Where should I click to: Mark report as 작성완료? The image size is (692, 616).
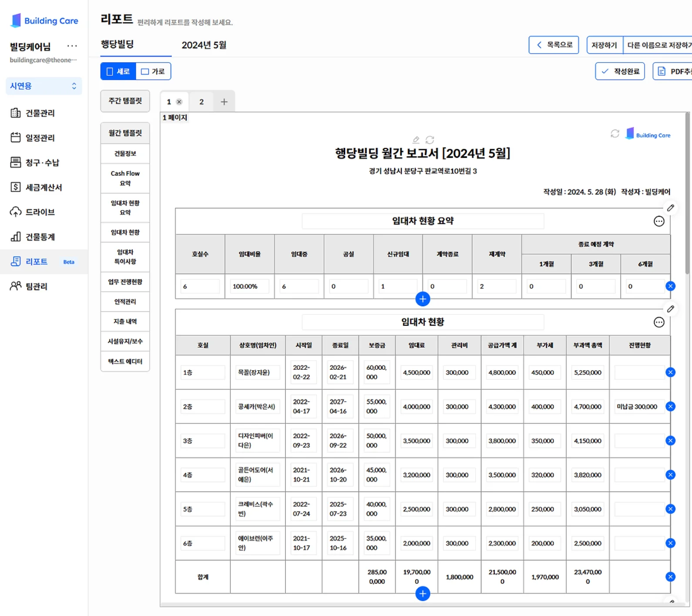click(x=620, y=71)
